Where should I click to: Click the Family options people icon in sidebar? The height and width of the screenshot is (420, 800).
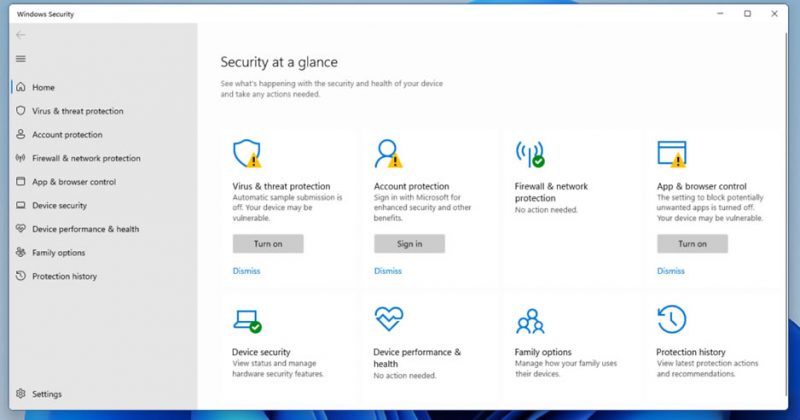[20, 252]
